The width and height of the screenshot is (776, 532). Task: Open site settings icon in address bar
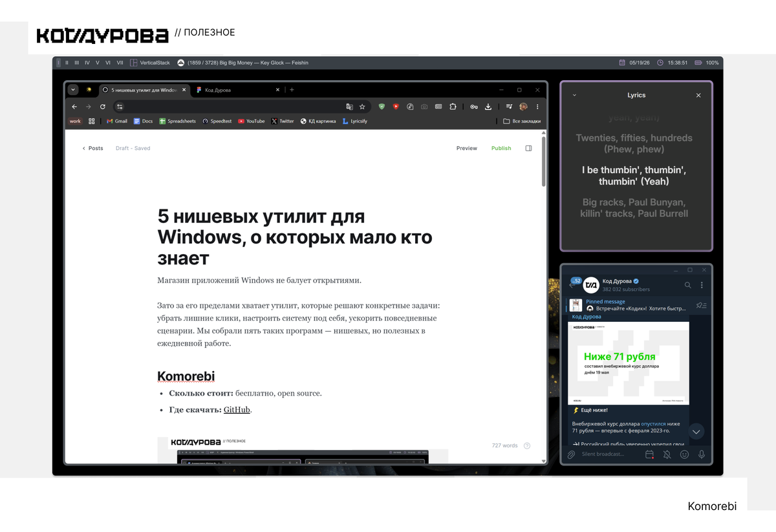click(120, 107)
